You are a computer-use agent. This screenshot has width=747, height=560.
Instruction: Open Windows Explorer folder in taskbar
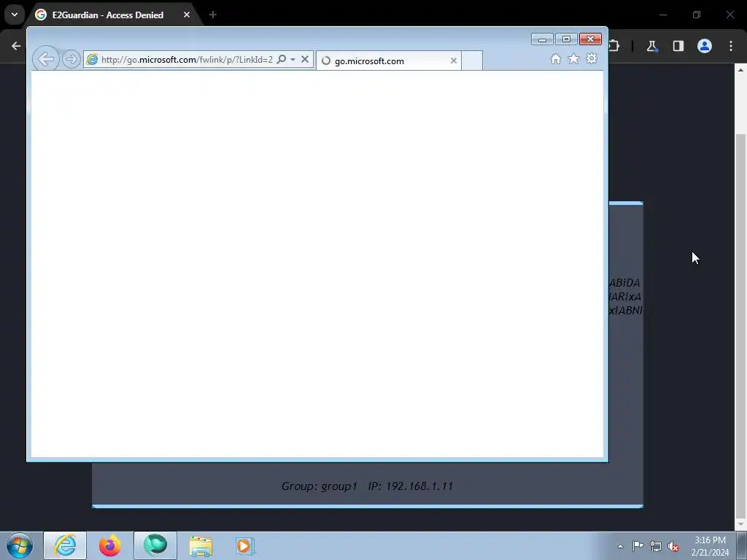click(x=201, y=546)
